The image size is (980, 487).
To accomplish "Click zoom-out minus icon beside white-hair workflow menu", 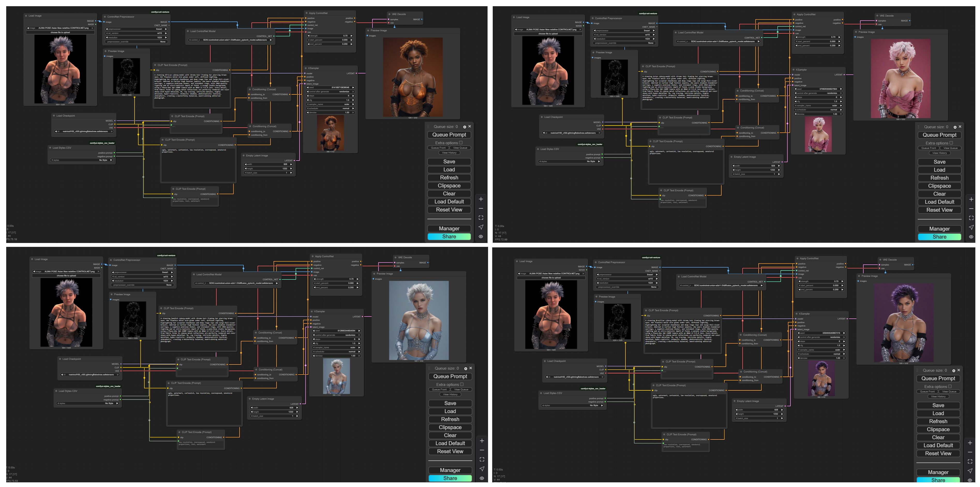I will 482,450.
